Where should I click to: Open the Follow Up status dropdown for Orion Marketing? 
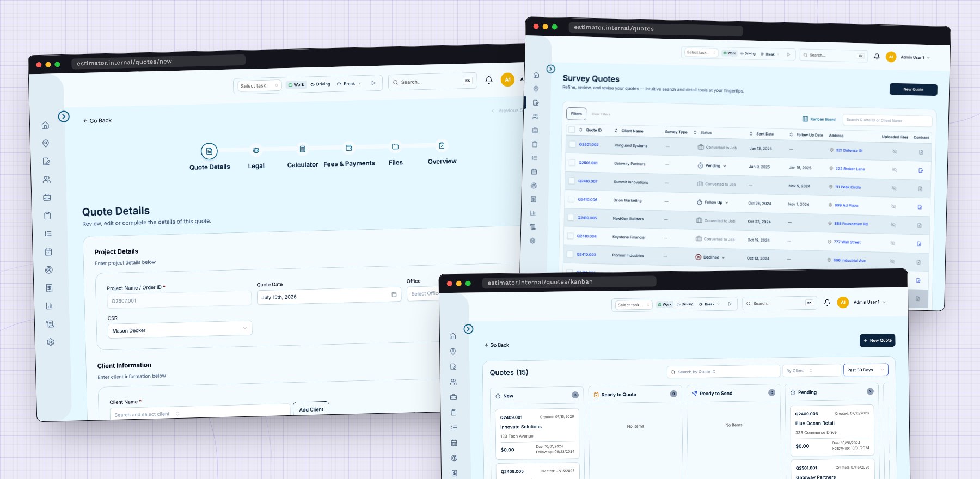712,202
